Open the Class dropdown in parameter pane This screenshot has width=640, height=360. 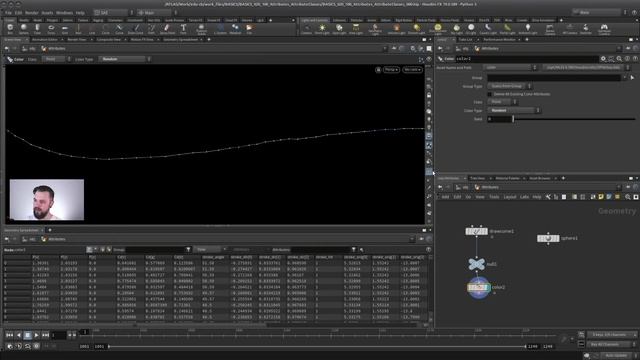502,102
